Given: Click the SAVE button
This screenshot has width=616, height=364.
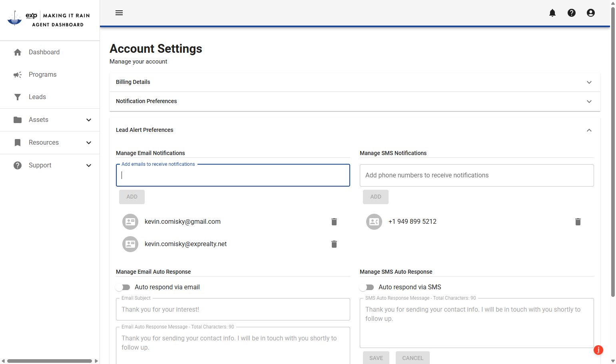Looking at the screenshot, I should 376,358.
